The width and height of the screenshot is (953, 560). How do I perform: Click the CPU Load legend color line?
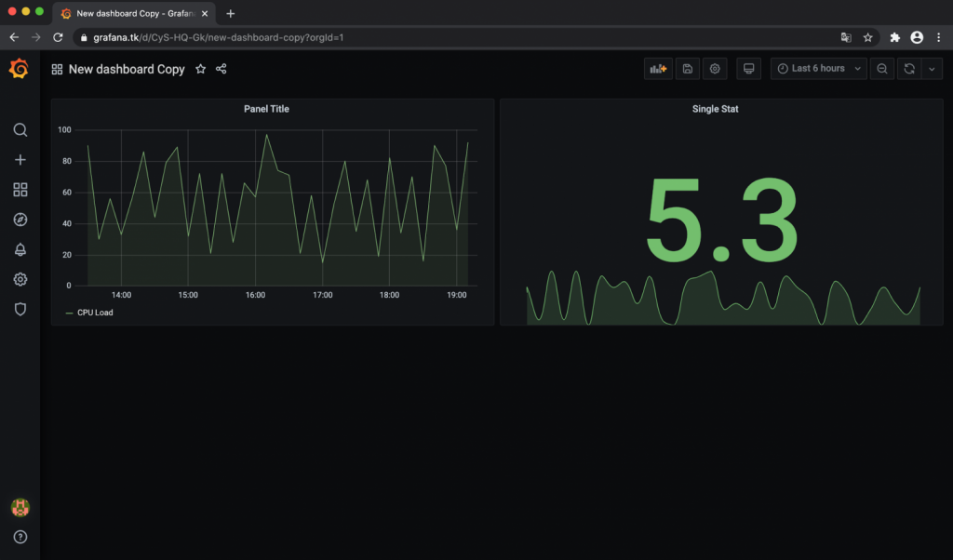[x=69, y=313]
